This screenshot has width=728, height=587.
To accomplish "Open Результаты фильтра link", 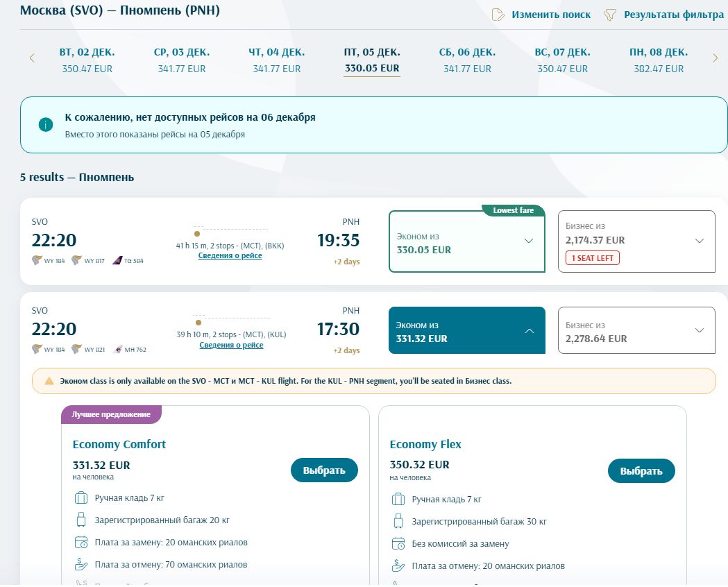I will coord(674,15).
